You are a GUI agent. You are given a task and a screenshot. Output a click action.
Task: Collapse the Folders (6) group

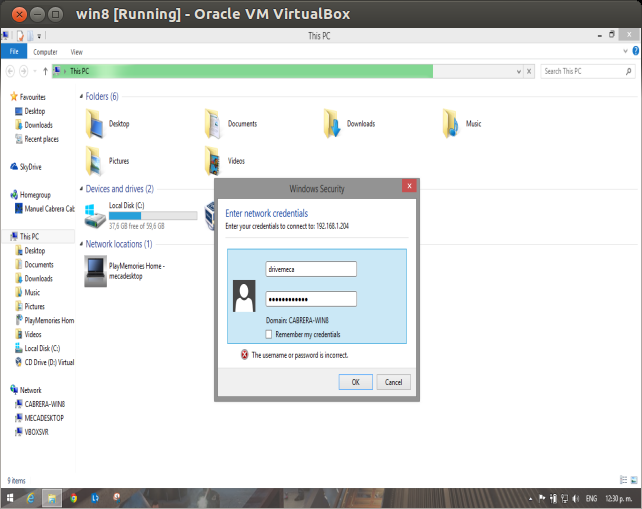pyautogui.click(x=81, y=96)
